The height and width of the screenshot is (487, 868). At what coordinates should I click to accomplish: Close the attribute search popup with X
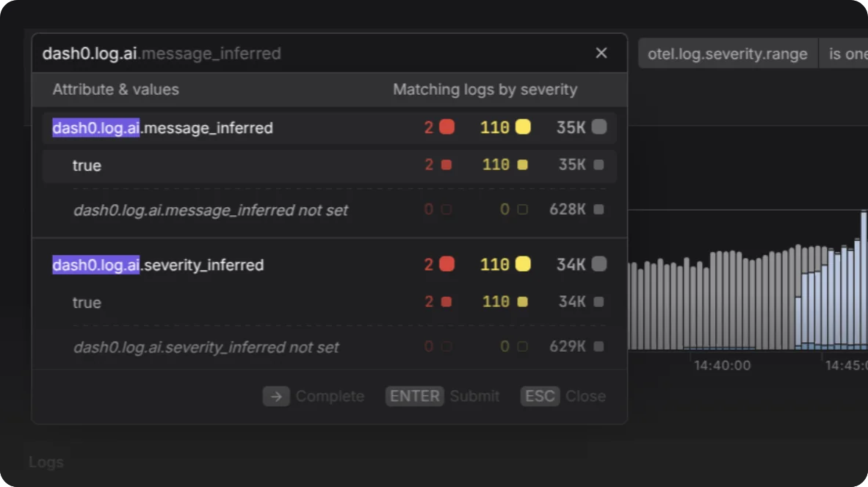pyautogui.click(x=601, y=53)
